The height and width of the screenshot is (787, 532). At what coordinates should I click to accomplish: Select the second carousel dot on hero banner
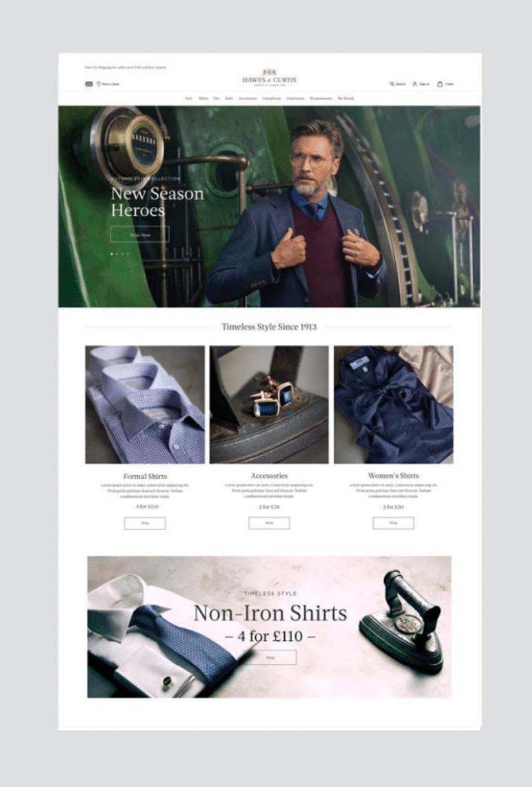tap(117, 254)
